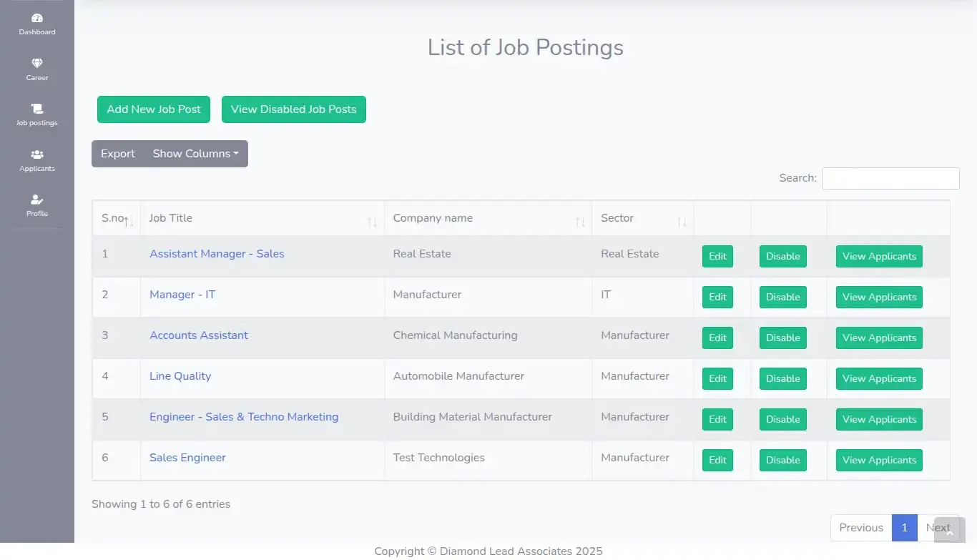Click inside the Search input field
Screen dimensions: 977x560
tap(890, 177)
